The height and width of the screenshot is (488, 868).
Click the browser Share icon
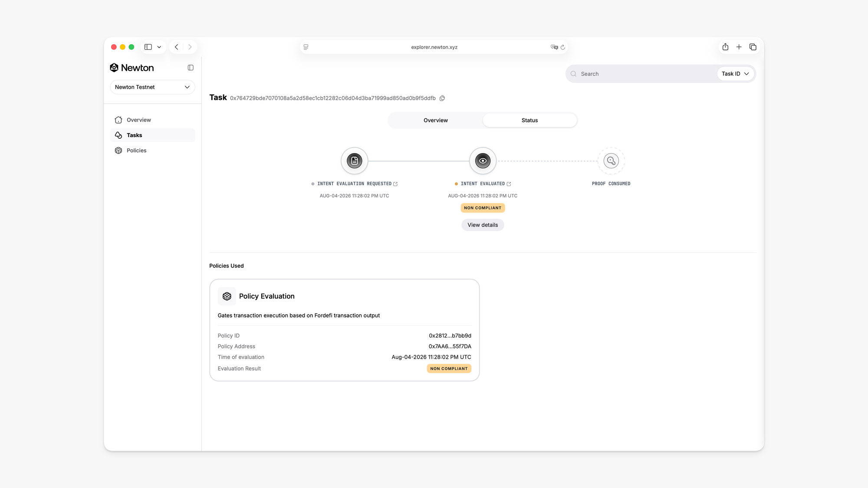725,47
